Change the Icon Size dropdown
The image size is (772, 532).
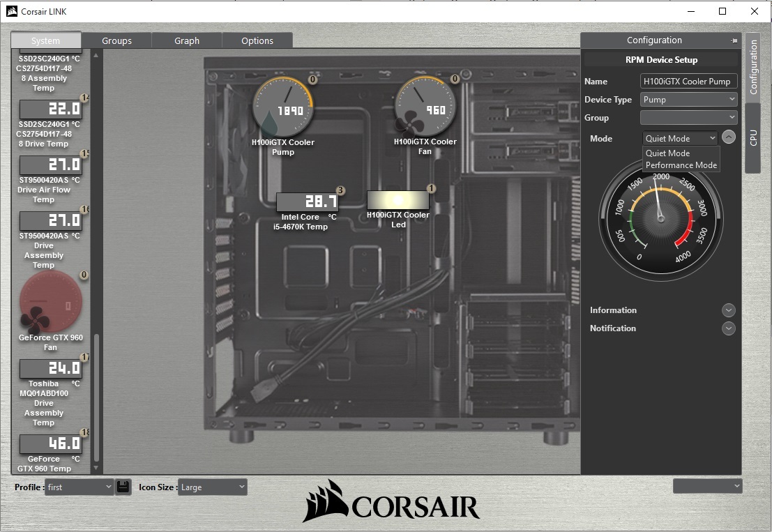point(212,487)
